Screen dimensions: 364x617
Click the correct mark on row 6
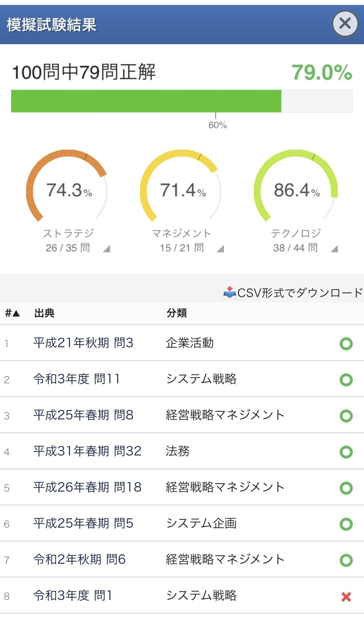(346, 524)
